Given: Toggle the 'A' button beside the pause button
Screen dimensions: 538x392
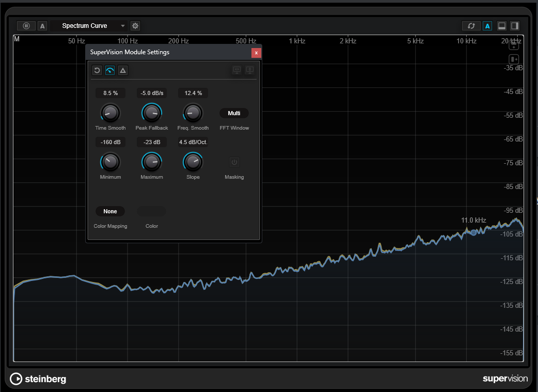Looking at the screenshot, I should [42, 26].
